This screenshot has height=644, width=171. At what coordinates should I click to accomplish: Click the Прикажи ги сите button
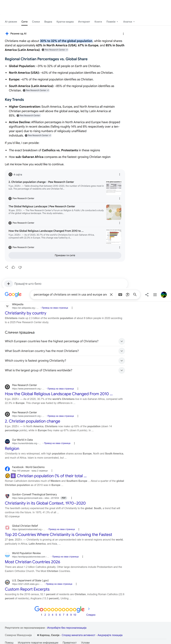pos(65,255)
